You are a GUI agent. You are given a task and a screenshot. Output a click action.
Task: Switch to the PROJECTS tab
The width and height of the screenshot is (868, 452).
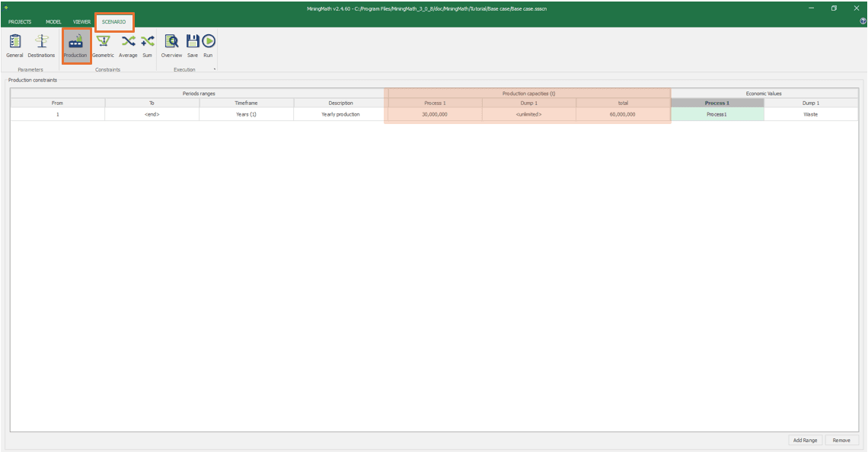click(20, 22)
